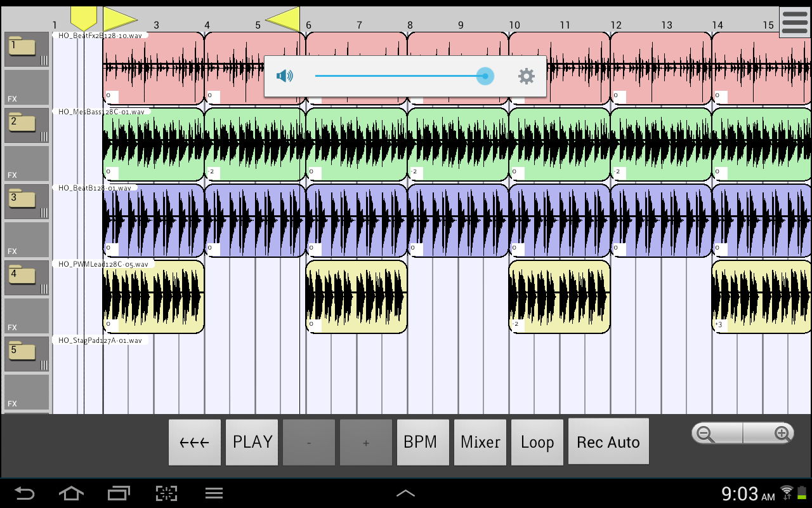Toggle Loop playback mode

pyautogui.click(x=537, y=441)
